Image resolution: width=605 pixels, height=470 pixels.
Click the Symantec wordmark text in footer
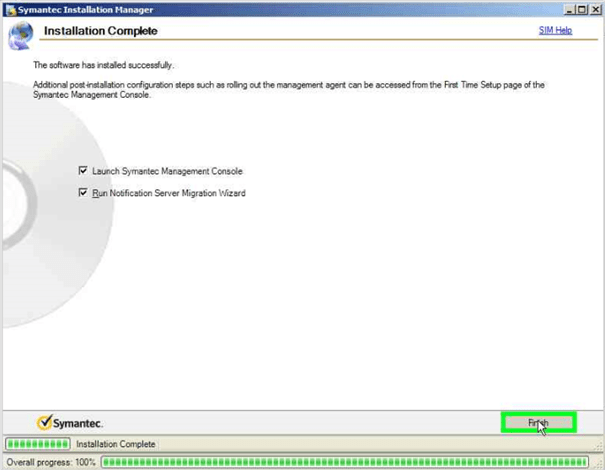coord(79,424)
